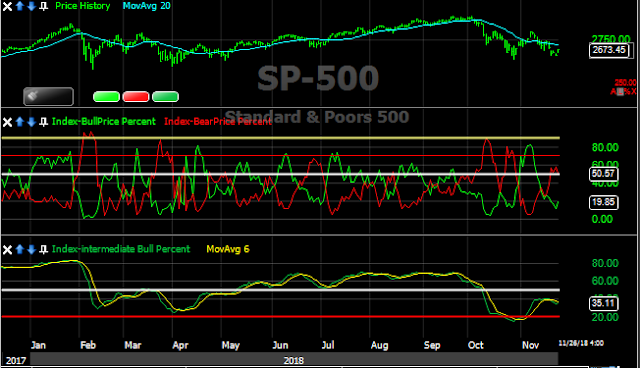This screenshot has width=640, height=368.
Task: Click the Jun month label on the timeline
Action: tap(280, 346)
